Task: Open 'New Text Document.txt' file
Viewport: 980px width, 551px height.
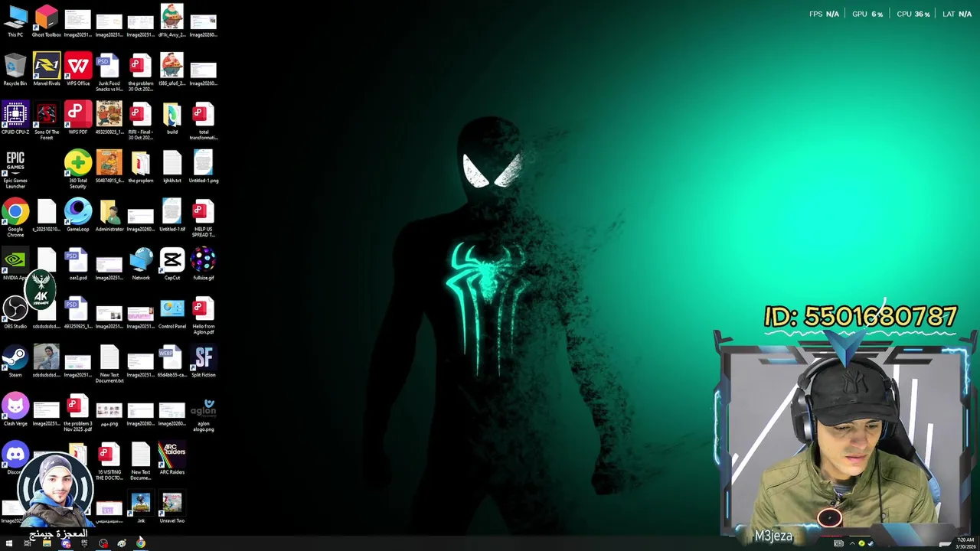Action: pyautogui.click(x=109, y=364)
